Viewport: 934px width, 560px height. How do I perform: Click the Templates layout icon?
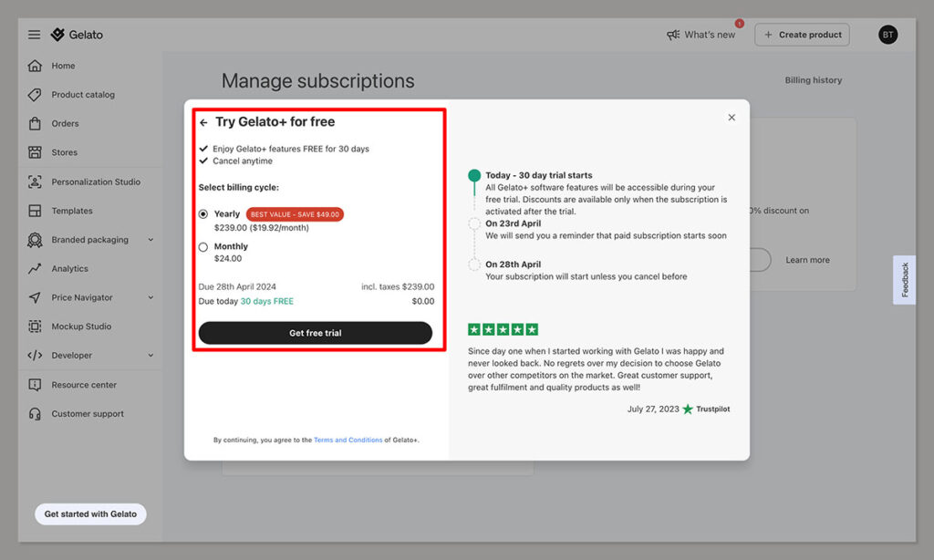pyautogui.click(x=35, y=211)
